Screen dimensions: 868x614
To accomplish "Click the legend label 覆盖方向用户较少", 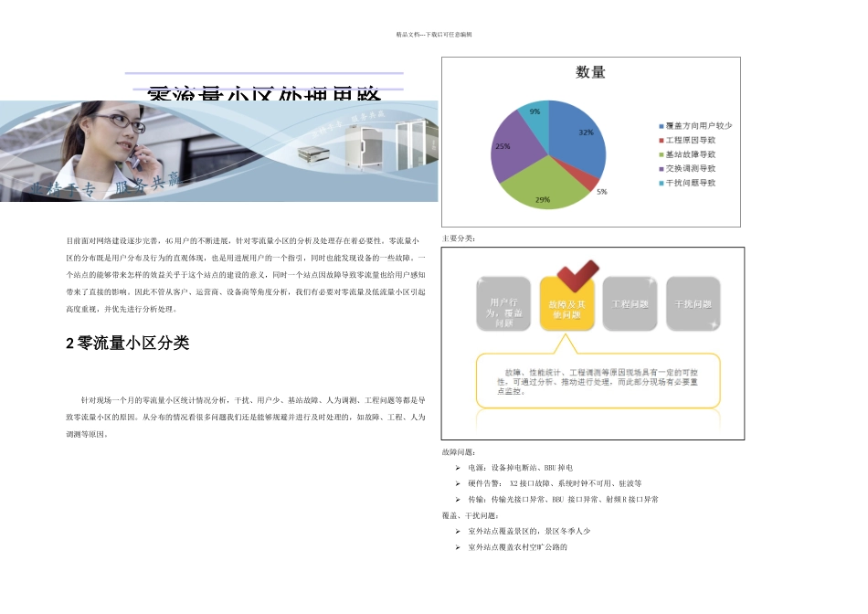I will pyautogui.click(x=699, y=126).
